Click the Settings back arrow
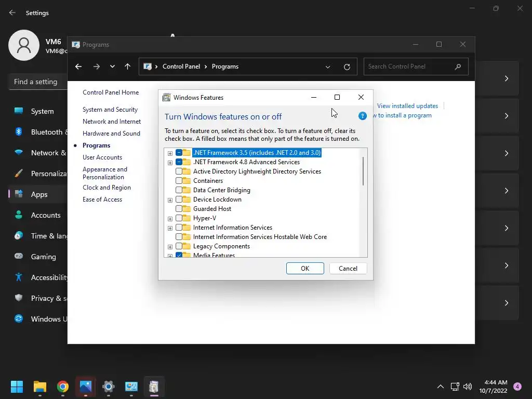The height and width of the screenshot is (399, 532). [12, 12]
